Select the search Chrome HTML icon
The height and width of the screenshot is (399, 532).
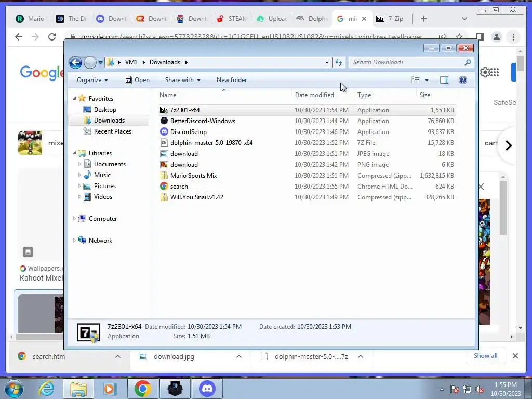click(164, 187)
